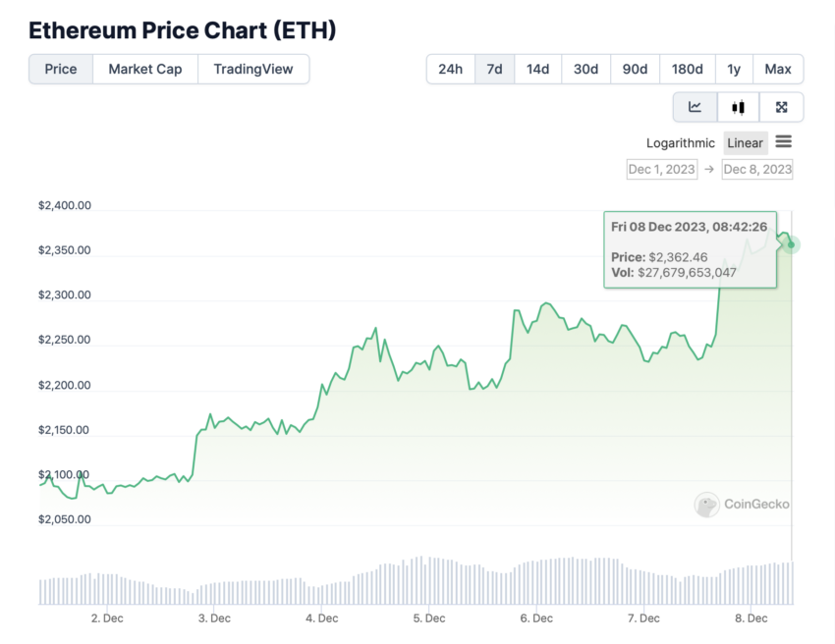
Task: Select the Max time range
Action: coord(778,69)
